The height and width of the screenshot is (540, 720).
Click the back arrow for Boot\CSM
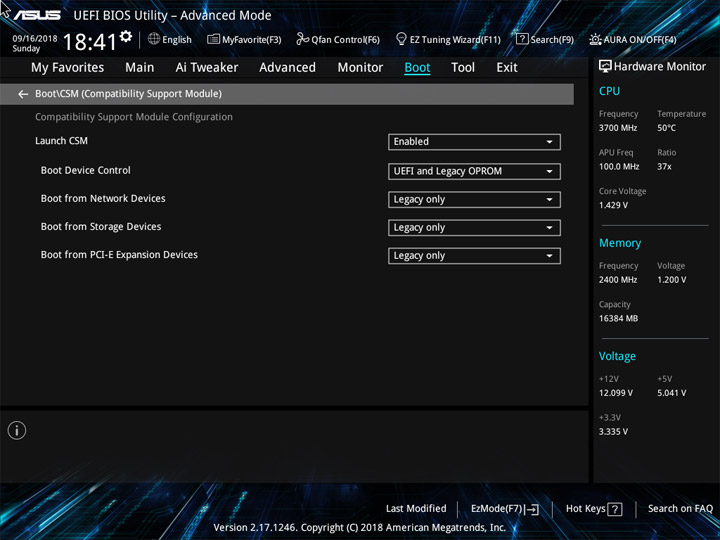23,94
